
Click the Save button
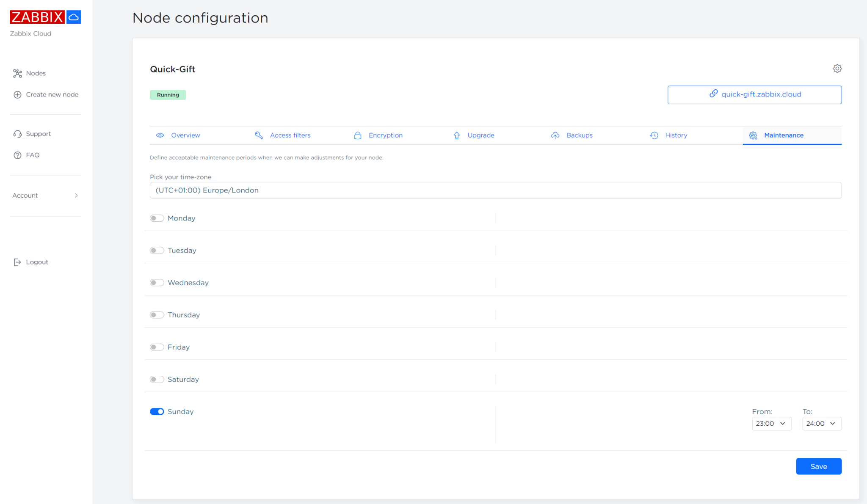point(818,466)
